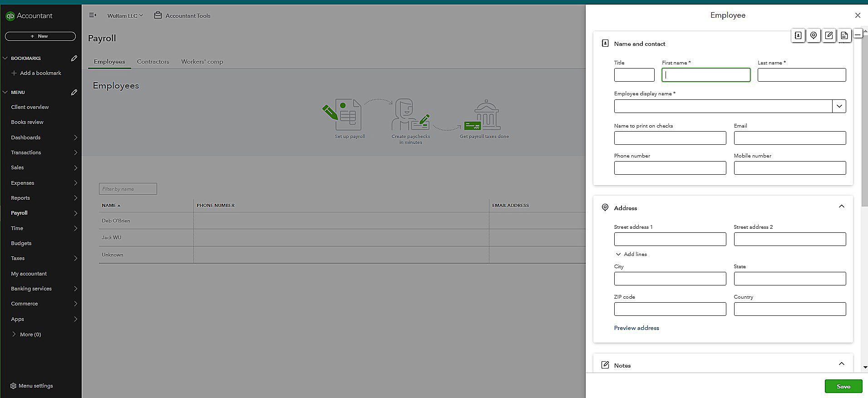The width and height of the screenshot is (868, 398).
Task: Sort by NAME column header
Action: 110,205
